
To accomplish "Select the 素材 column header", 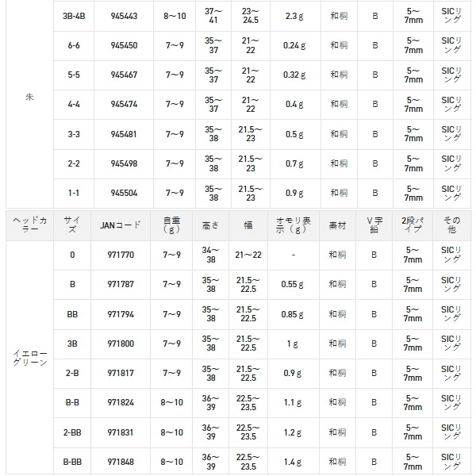I will click(338, 225).
